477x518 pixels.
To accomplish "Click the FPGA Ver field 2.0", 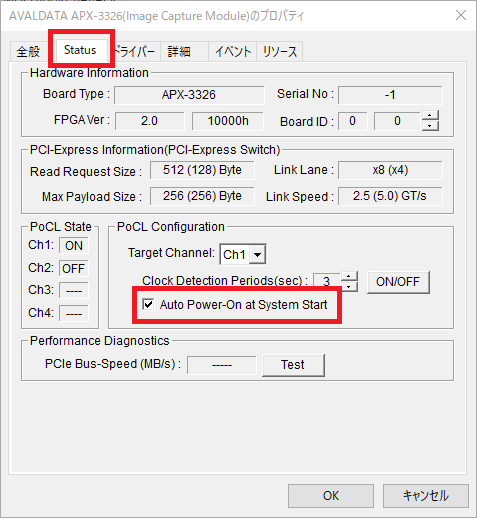I will point(150,121).
